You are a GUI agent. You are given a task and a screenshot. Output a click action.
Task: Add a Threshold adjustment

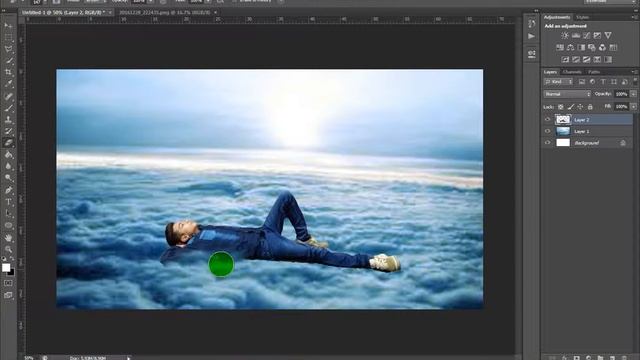pos(587,60)
